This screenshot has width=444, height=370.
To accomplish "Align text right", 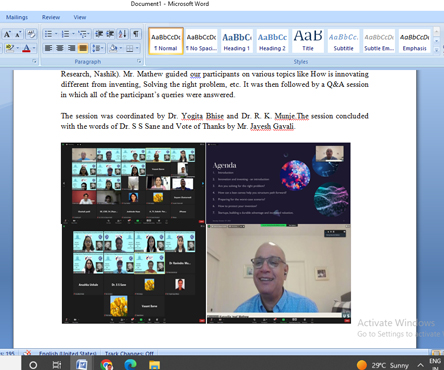I will [71, 48].
